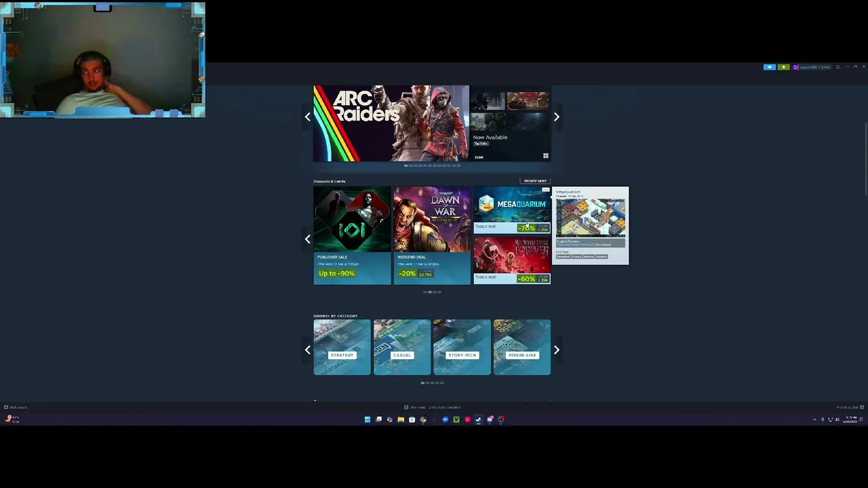Open Task View on the taskbar
Image resolution: width=868 pixels, height=488 pixels.
pyautogui.click(x=378, y=420)
